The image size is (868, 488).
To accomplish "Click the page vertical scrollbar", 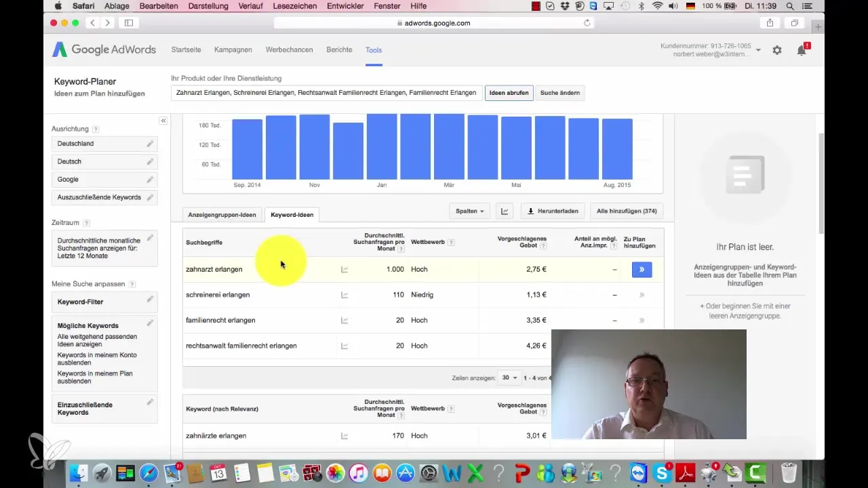I will coord(821,183).
